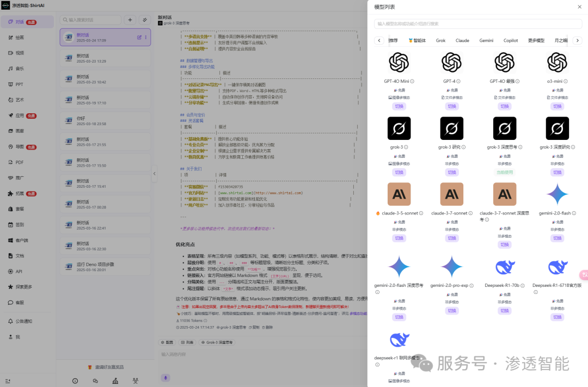This screenshot has height=387, width=588.
Task: Open 列表 option above message input
Action: [187, 342]
